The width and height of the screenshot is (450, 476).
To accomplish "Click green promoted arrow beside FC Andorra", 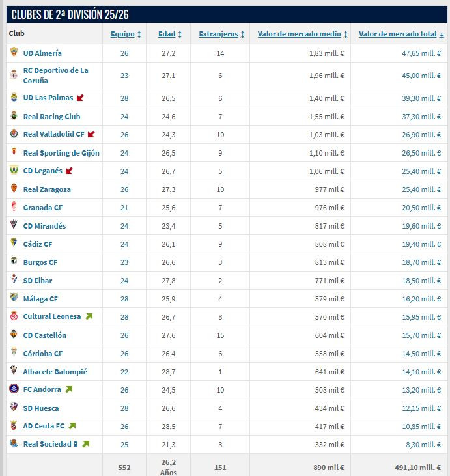I will (69, 389).
